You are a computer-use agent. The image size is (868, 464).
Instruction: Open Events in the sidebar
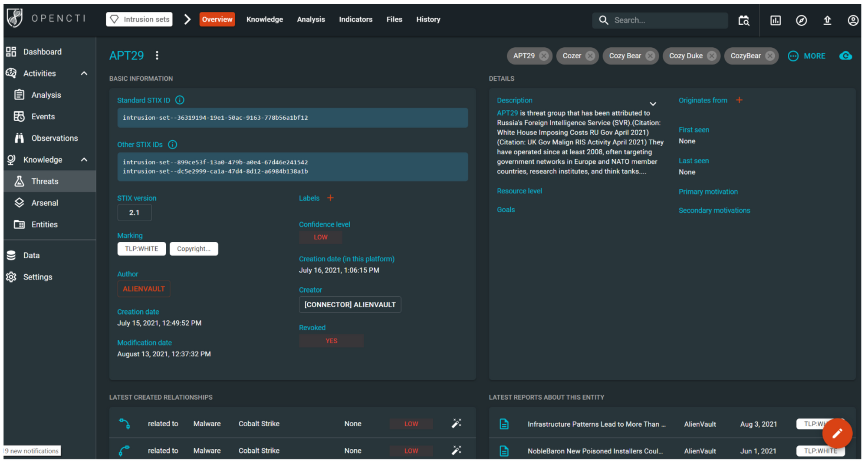[x=43, y=116]
